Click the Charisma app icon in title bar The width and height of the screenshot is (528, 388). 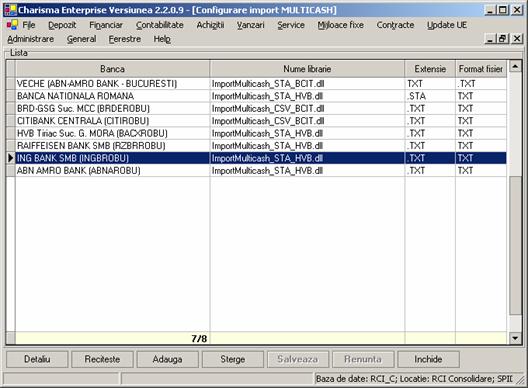[x=10, y=10]
